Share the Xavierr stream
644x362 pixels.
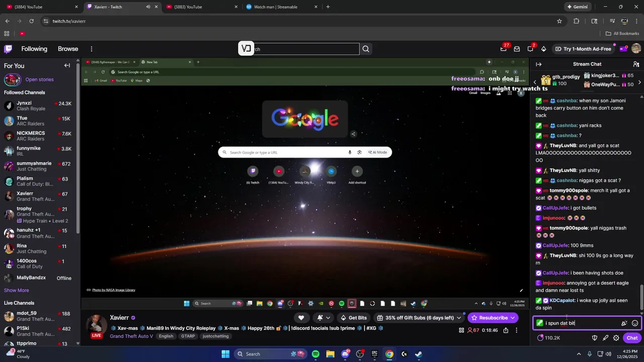click(506, 330)
